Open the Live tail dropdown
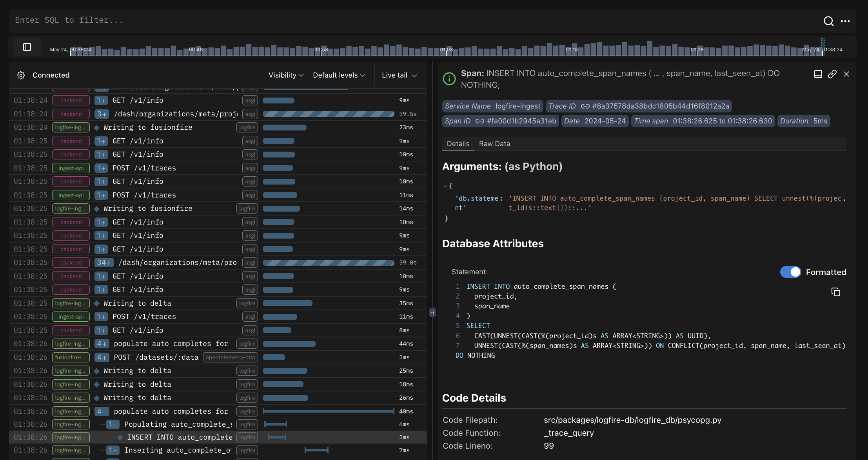This screenshot has height=460, width=868. [399, 75]
